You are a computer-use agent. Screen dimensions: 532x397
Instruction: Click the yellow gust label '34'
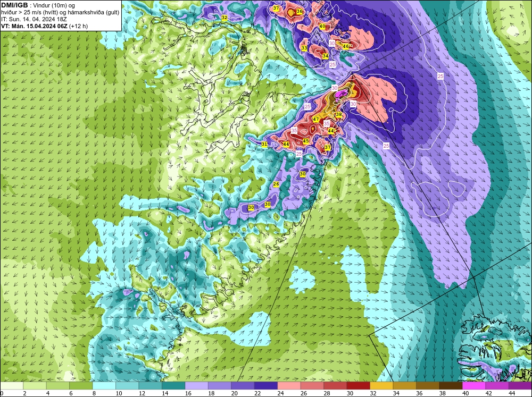point(326,56)
